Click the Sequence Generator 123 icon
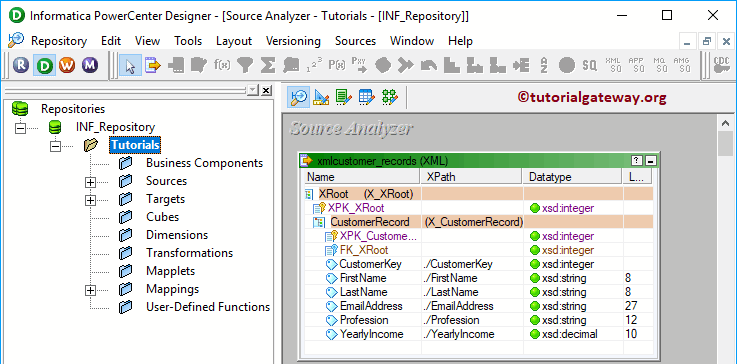This screenshot has height=364, width=737. pos(314,65)
